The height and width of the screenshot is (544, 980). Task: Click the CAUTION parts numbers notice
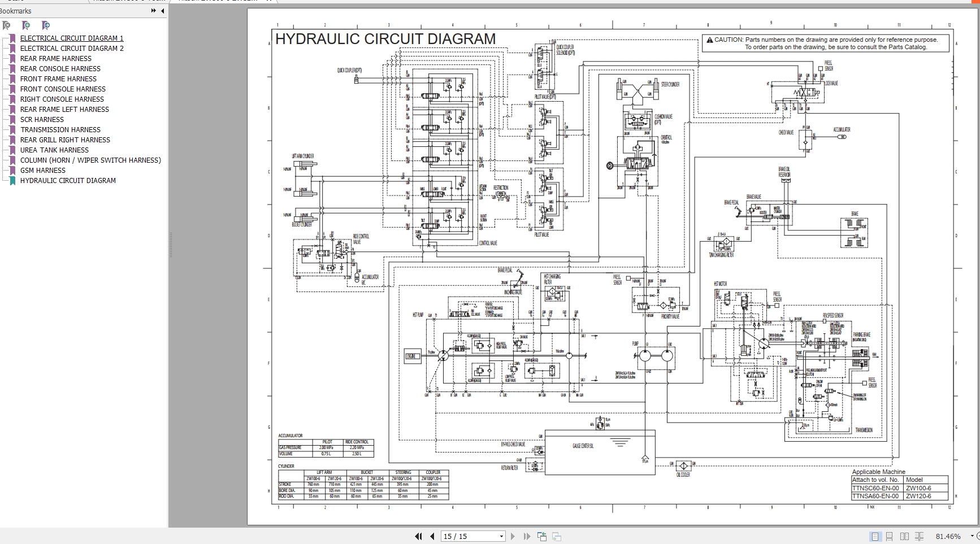click(x=827, y=43)
